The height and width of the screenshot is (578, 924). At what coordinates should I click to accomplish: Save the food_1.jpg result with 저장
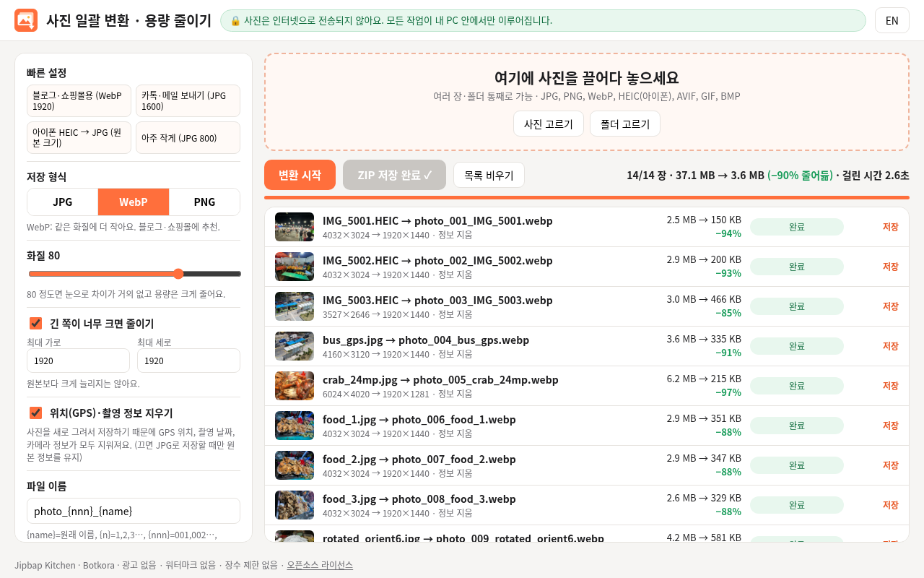coord(890,426)
